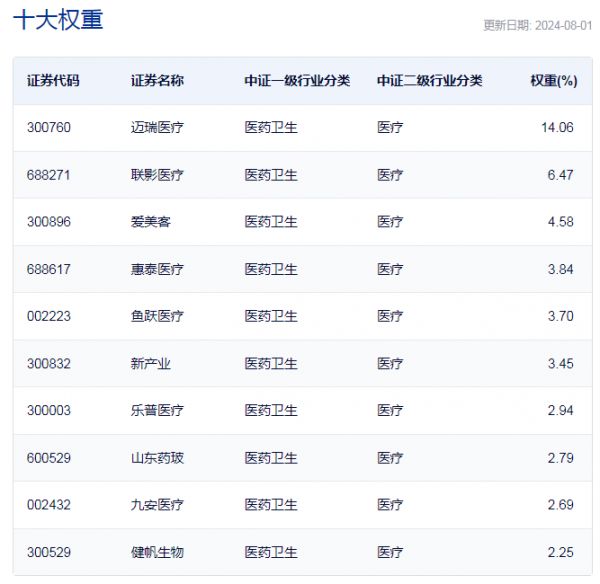Select security code 300529
The height and width of the screenshot is (584, 600).
coord(49,553)
